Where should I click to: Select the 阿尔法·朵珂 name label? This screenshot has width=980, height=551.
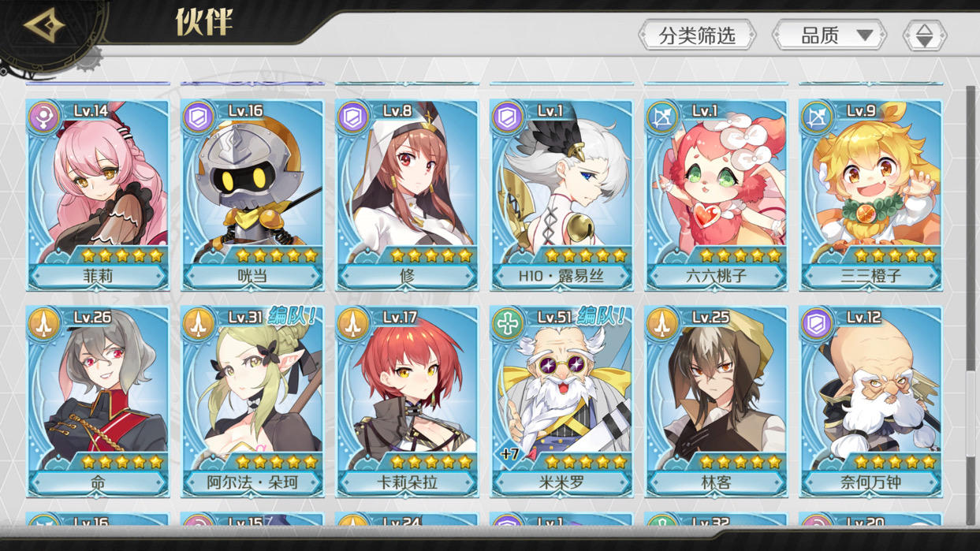pos(252,482)
